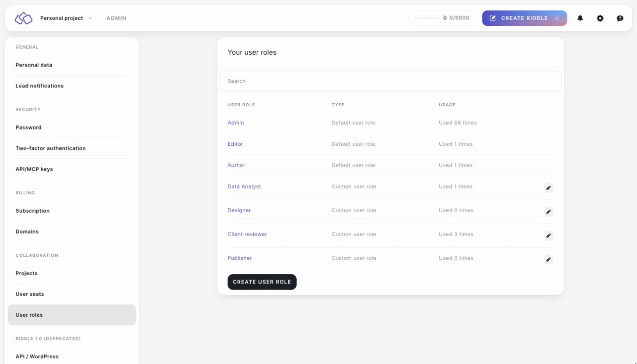Edit the Publisher role
Viewport: 637px width, 364px height.
(548, 259)
